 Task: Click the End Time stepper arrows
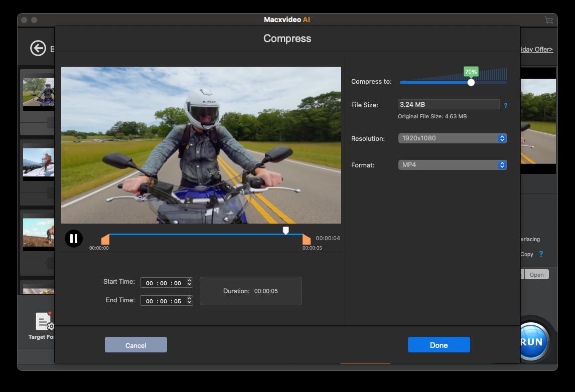click(x=189, y=301)
